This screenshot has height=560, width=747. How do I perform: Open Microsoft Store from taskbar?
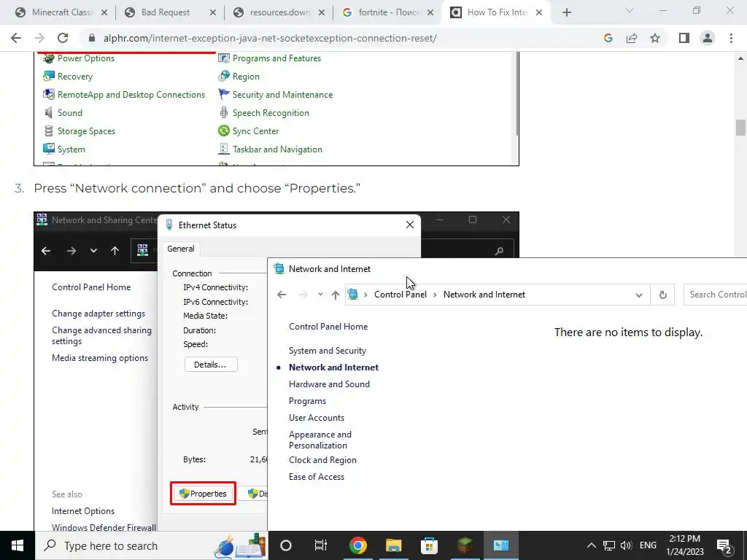point(429,545)
